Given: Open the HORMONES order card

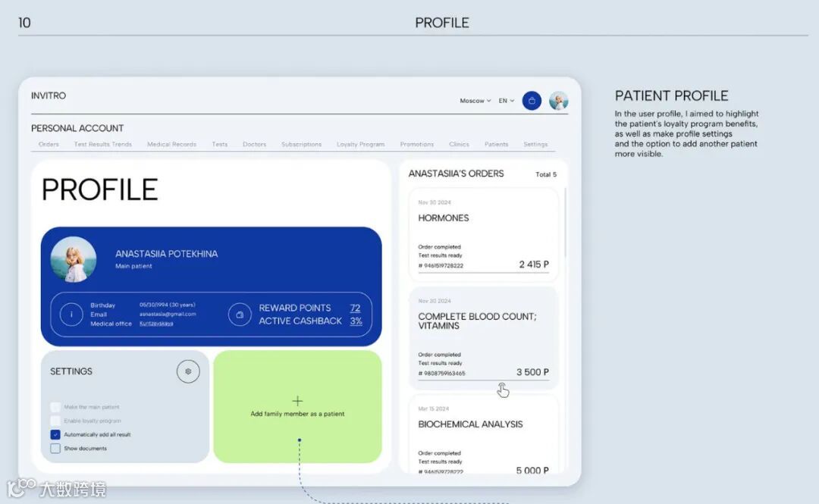Looking at the screenshot, I should coord(483,235).
